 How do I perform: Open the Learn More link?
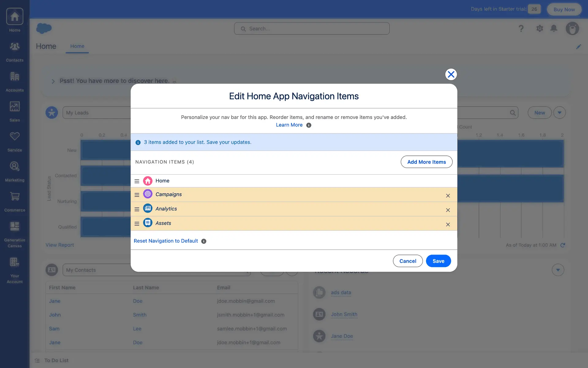click(x=289, y=125)
